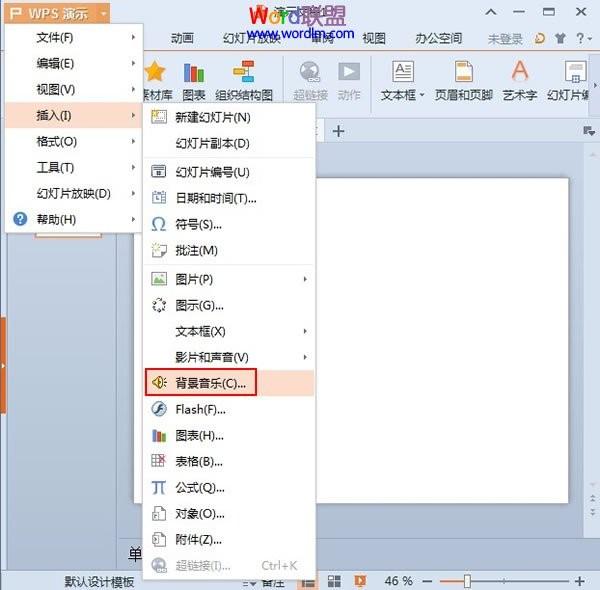
Task: Click the 素材库 star icon
Action: pyautogui.click(x=156, y=71)
